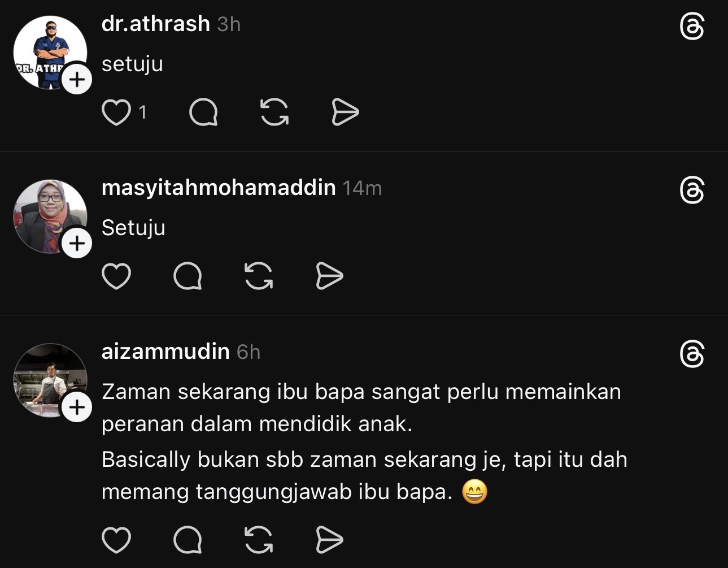Share dr.athrash's comment via send icon
Image resolution: width=728 pixels, height=568 pixels.
pyautogui.click(x=345, y=112)
